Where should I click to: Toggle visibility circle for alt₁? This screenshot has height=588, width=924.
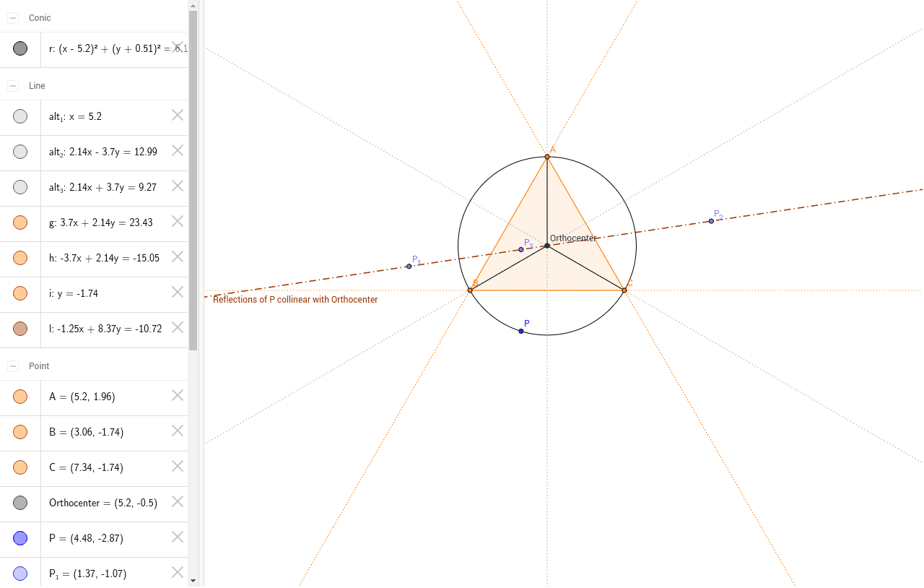pos(20,116)
